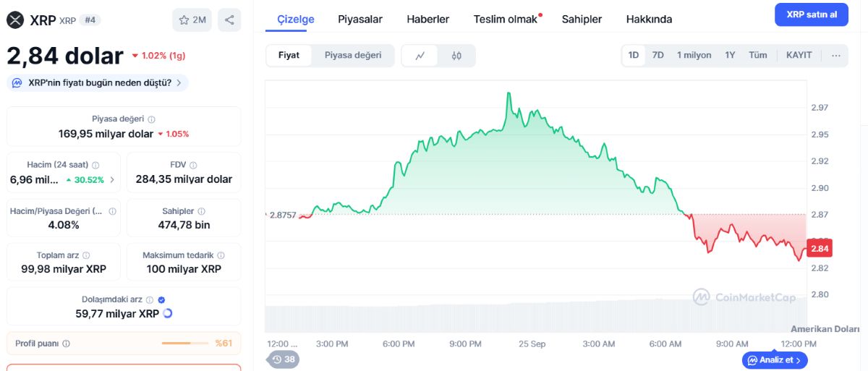Click the 2.84 current price marker
Screen dimensions: 868x371
click(x=820, y=249)
